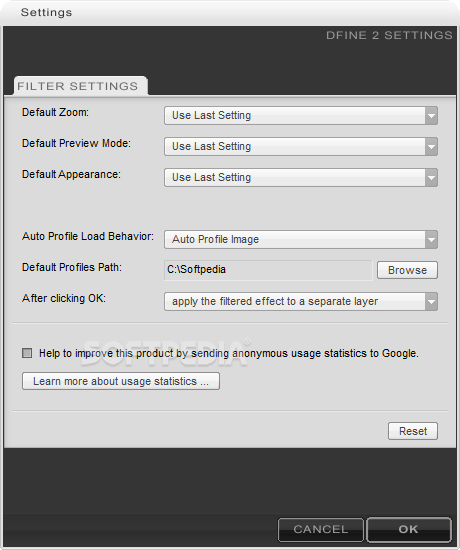Open the Default Preview Mode combo box
This screenshot has width=460, height=550.
(301, 146)
